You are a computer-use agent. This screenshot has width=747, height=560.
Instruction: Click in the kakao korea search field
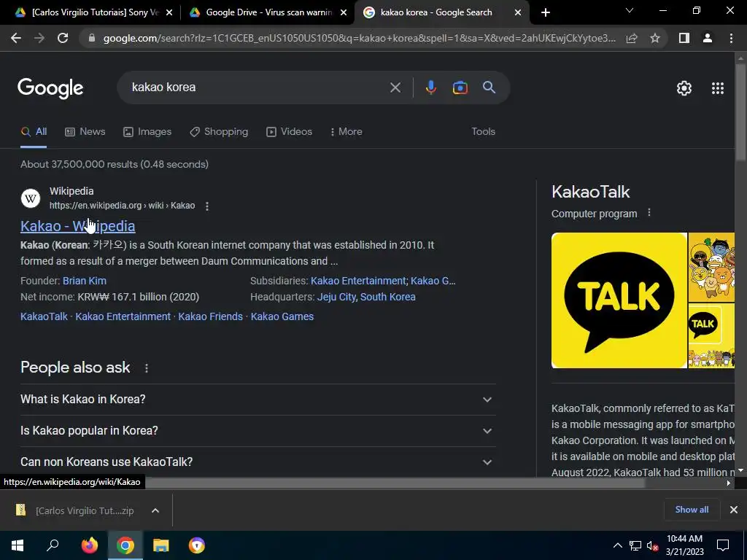pos(258,87)
